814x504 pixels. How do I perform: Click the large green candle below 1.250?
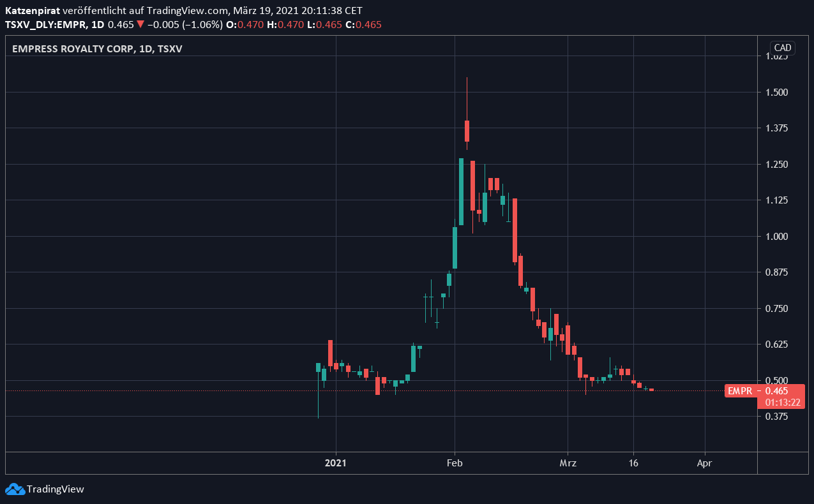461,191
